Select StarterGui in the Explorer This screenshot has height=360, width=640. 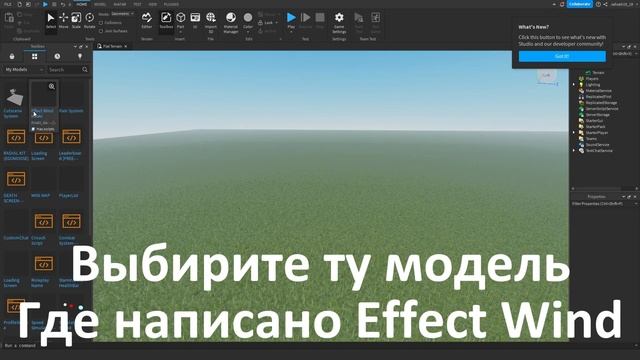[x=594, y=121]
